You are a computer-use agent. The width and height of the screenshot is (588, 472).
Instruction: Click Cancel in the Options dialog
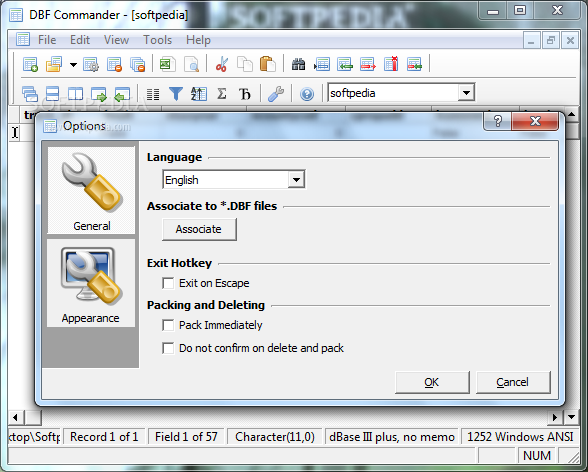[513, 382]
